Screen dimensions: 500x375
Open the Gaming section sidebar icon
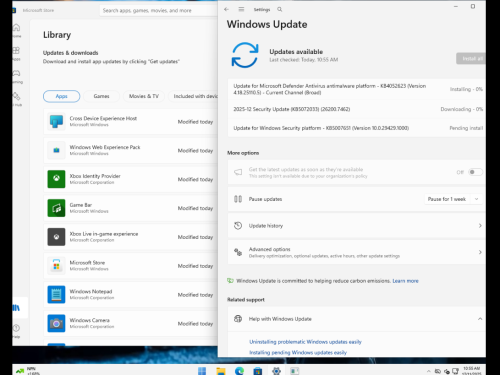pyautogui.click(x=16, y=76)
